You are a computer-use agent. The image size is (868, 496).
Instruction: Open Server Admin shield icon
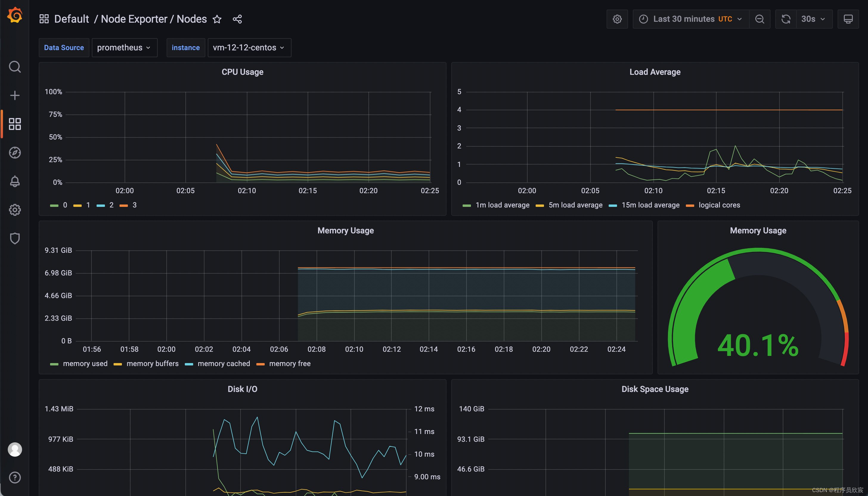(x=15, y=238)
